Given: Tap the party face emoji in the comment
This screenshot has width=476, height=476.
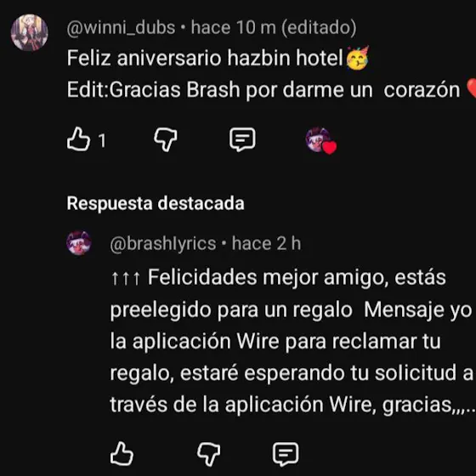Looking at the screenshot, I should (357, 58).
